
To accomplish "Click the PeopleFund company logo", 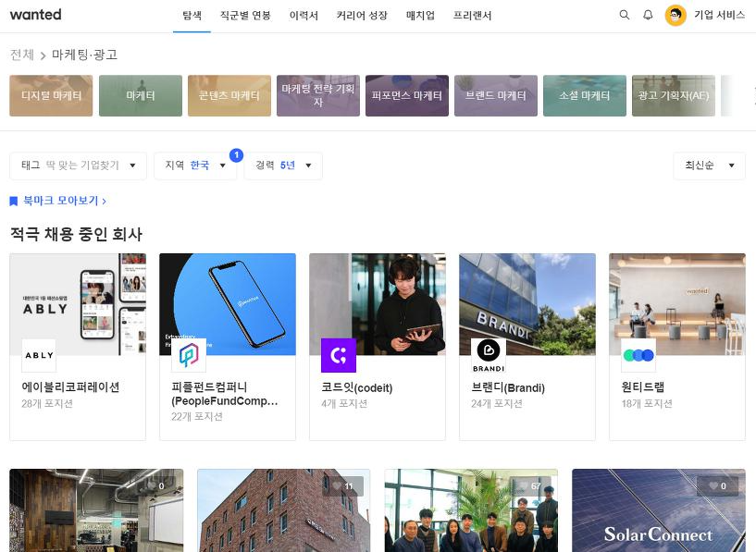I will (189, 355).
